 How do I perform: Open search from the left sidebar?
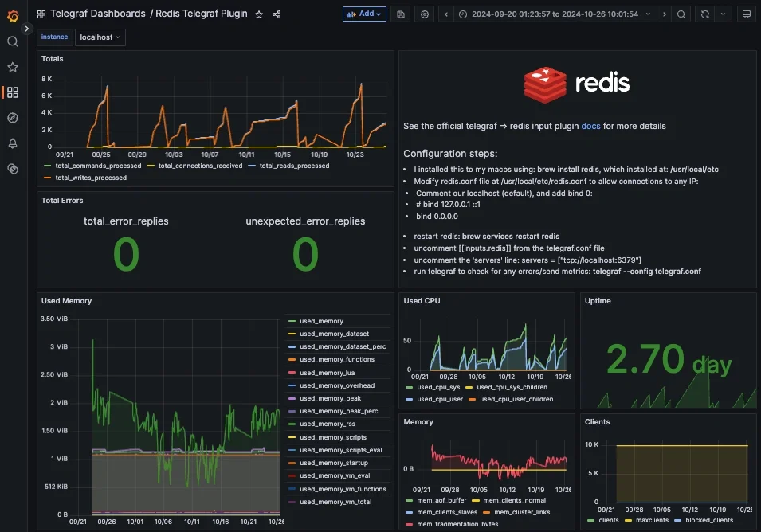tap(13, 41)
